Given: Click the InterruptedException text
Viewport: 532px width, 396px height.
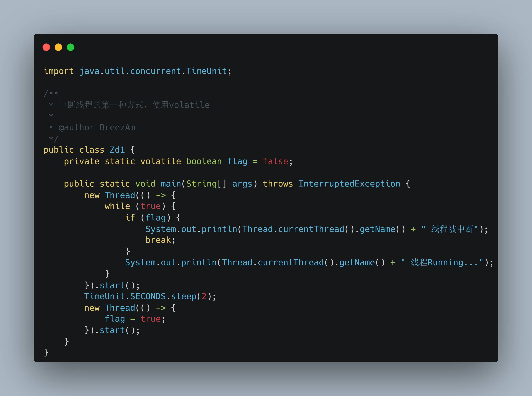Looking at the screenshot, I should (x=349, y=184).
